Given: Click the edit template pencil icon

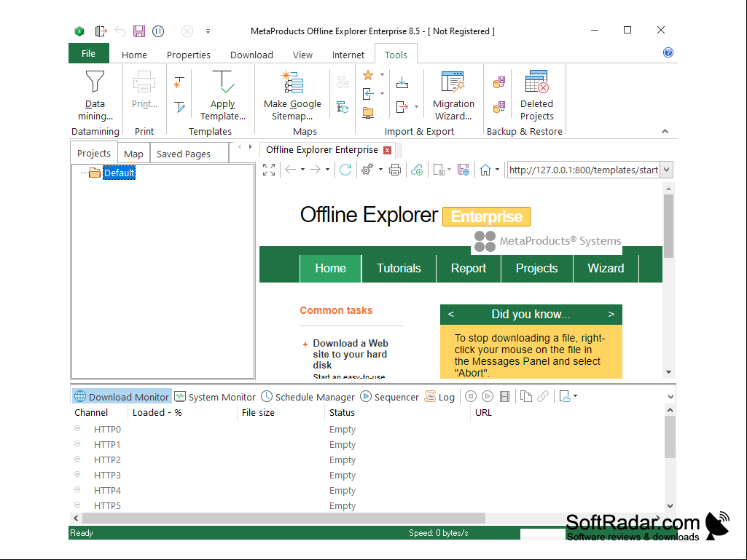Looking at the screenshot, I should pos(179,107).
